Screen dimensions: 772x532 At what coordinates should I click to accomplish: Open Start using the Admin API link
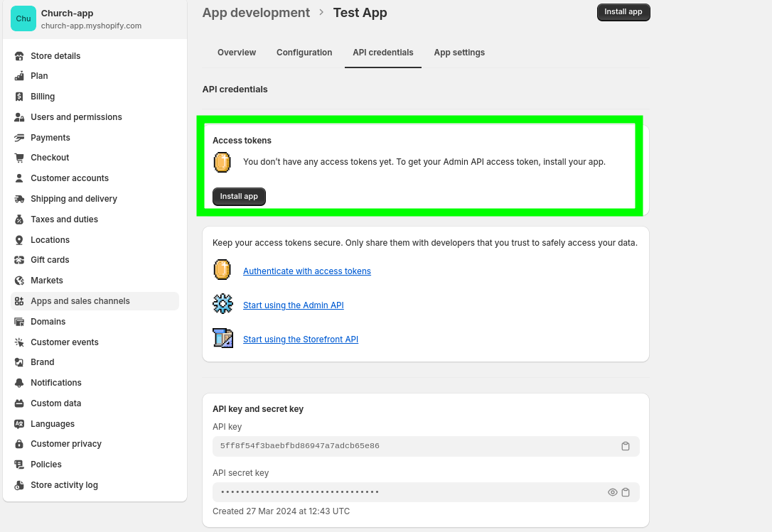pos(294,305)
